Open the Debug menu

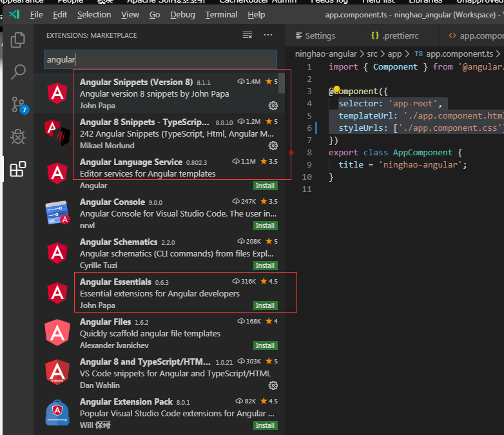[x=182, y=14]
